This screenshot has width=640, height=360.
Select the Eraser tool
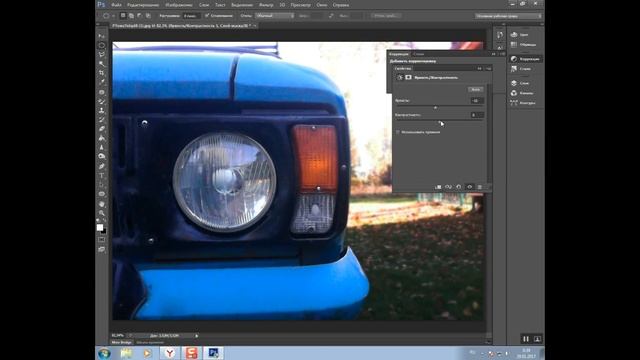pyautogui.click(x=101, y=129)
